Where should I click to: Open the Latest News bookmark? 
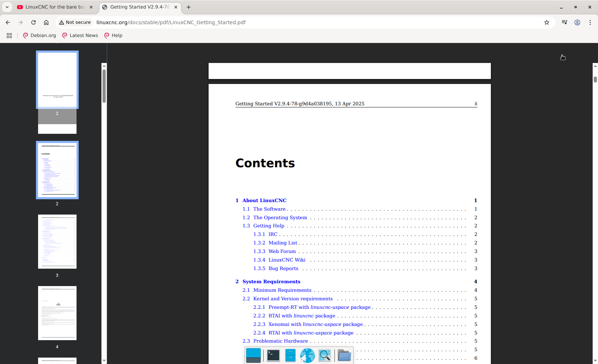coord(80,35)
